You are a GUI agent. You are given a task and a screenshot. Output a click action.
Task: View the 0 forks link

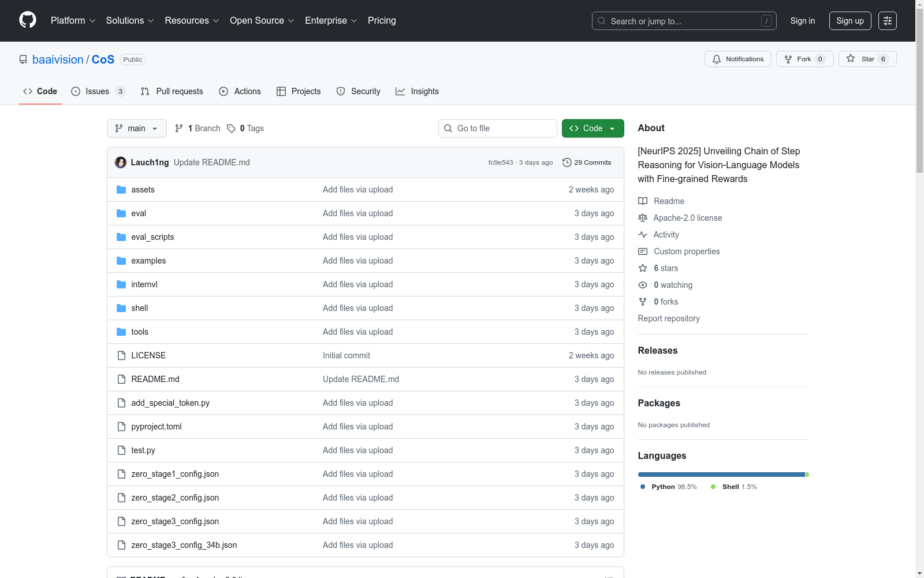[658, 302]
